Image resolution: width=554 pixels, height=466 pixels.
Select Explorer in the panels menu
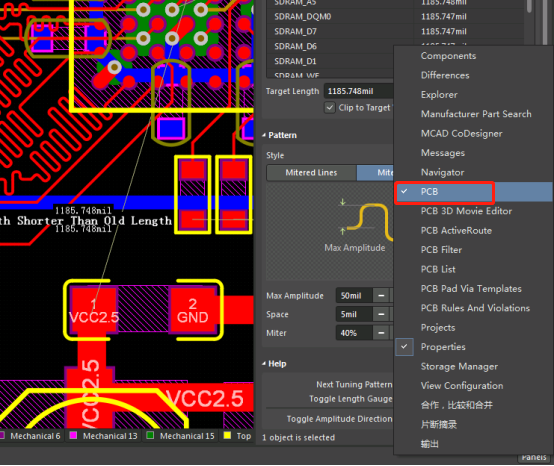pyautogui.click(x=439, y=95)
